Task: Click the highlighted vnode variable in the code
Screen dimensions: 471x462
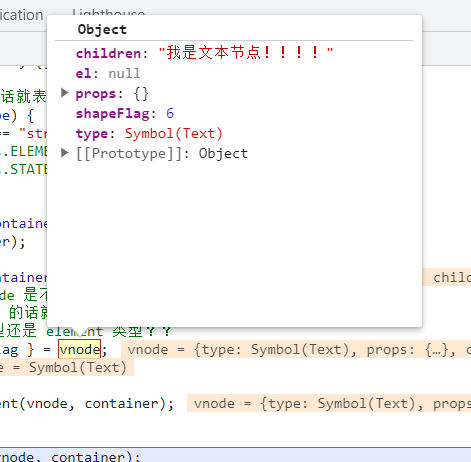Action: click(79, 349)
